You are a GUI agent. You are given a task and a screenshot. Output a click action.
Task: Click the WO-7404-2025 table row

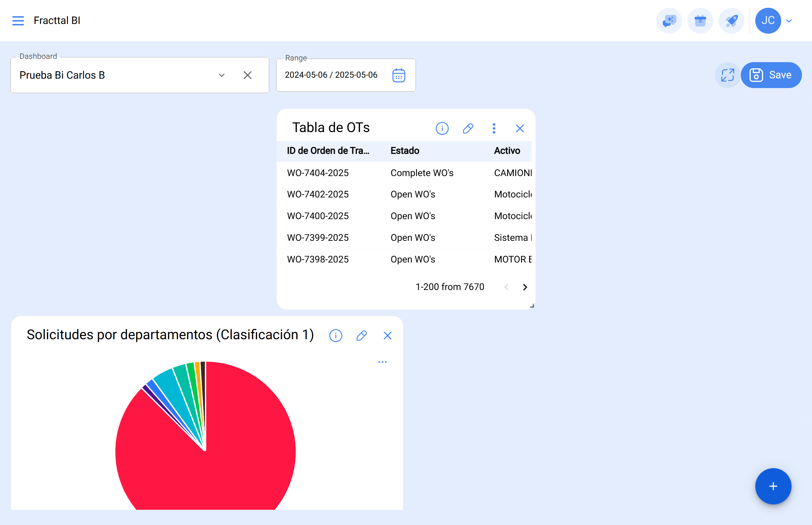tap(318, 173)
